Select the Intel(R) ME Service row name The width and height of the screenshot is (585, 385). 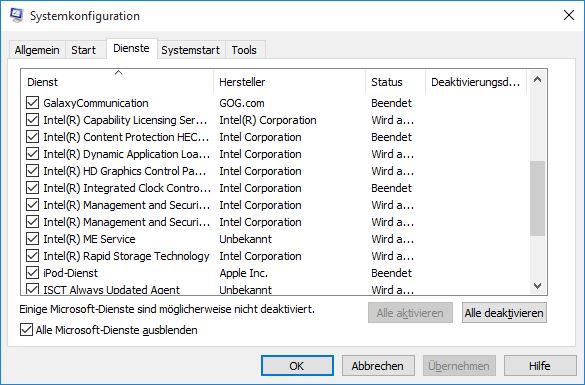[89, 239]
